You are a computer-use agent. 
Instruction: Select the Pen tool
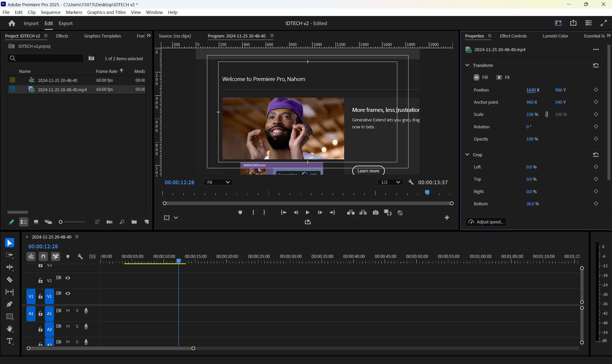tap(10, 304)
